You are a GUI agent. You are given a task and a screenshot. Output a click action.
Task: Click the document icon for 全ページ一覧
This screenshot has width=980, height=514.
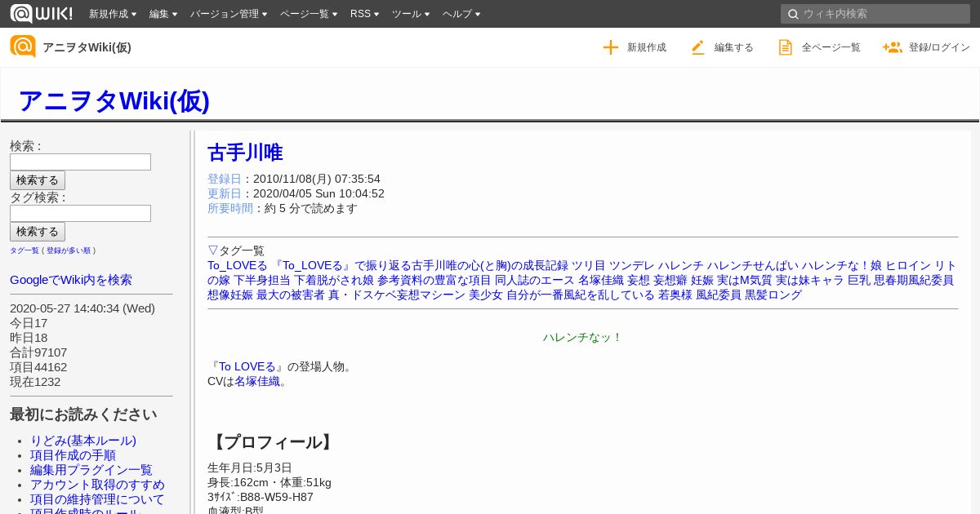point(785,47)
